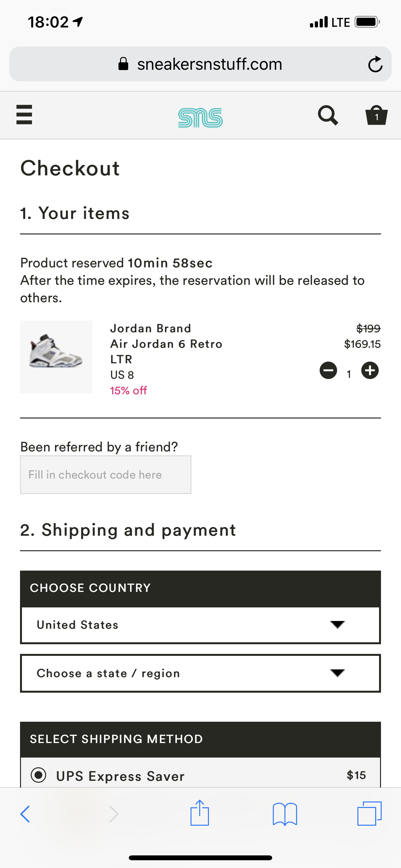Viewport: 401px width, 868px height.
Task: Tap the Safari share icon
Action: (200, 813)
